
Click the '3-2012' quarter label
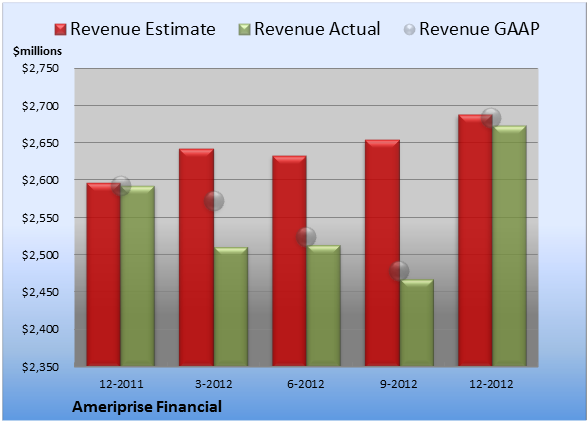pyautogui.click(x=214, y=384)
